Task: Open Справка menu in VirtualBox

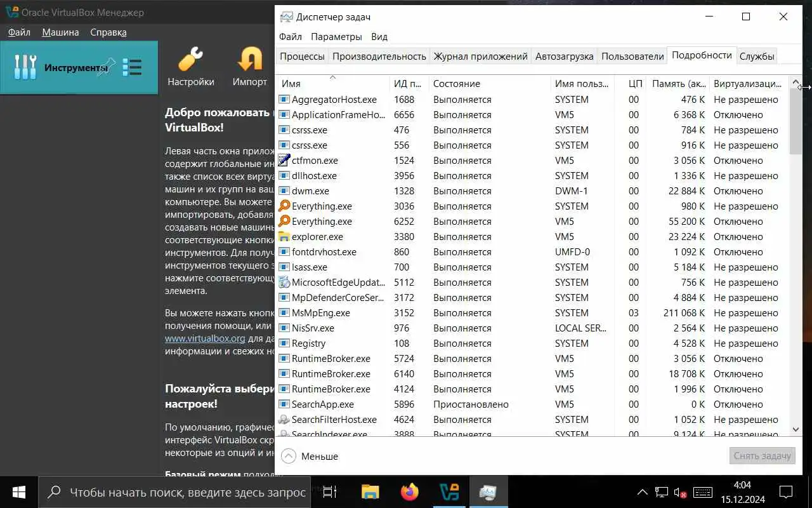Action: coord(108,32)
